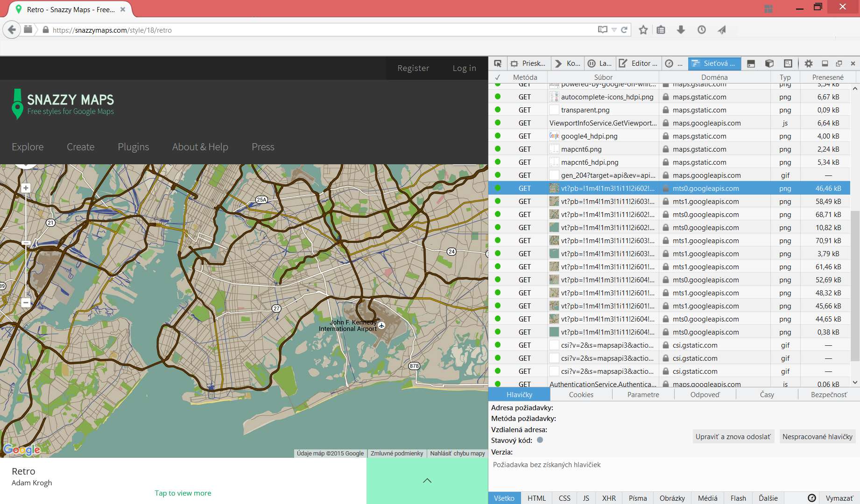Click the address bar URL field
The image size is (860, 504).
(322, 30)
